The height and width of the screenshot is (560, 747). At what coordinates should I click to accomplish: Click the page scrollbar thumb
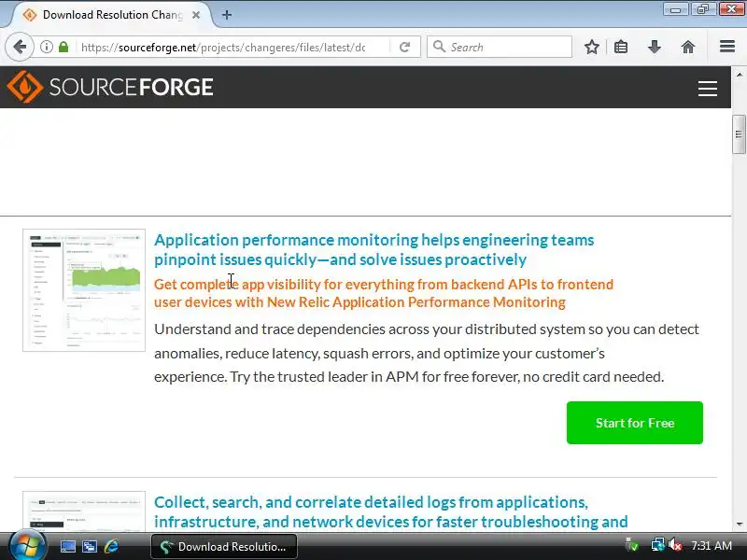tap(739, 134)
